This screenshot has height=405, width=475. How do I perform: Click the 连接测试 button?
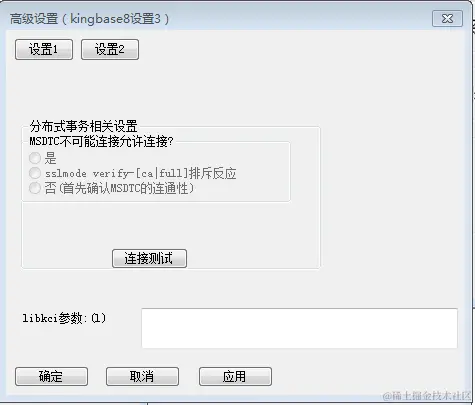click(149, 258)
